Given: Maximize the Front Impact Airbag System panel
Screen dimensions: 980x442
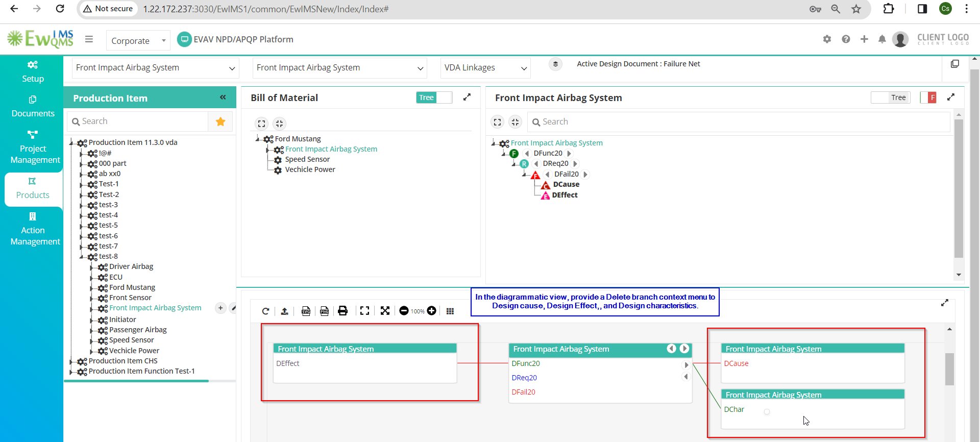Looking at the screenshot, I should pos(951,97).
